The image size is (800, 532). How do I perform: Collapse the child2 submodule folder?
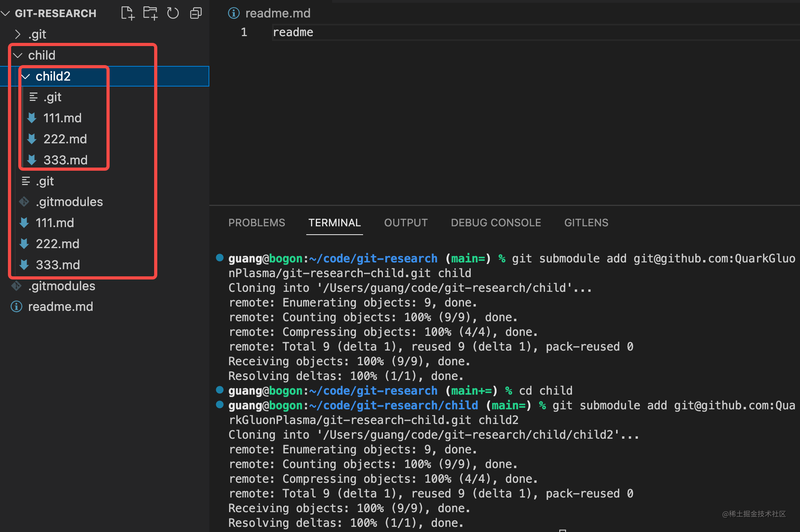coord(25,76)
